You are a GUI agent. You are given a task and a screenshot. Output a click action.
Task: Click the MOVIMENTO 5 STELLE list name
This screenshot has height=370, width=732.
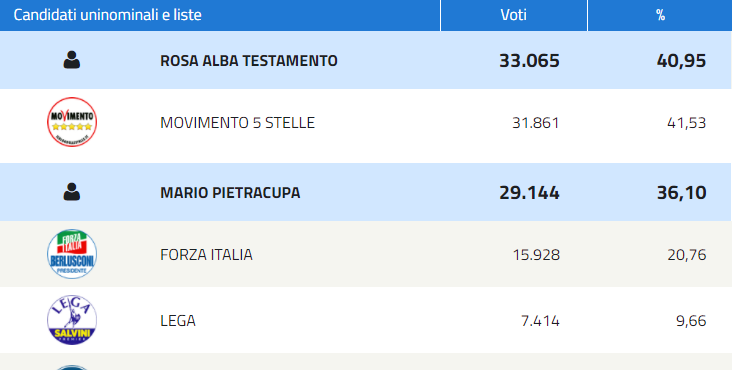[238, 123]
